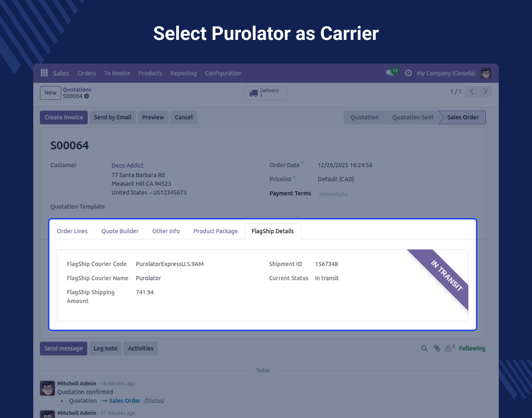Click the gear icon next to S00064

pos(86,96)
